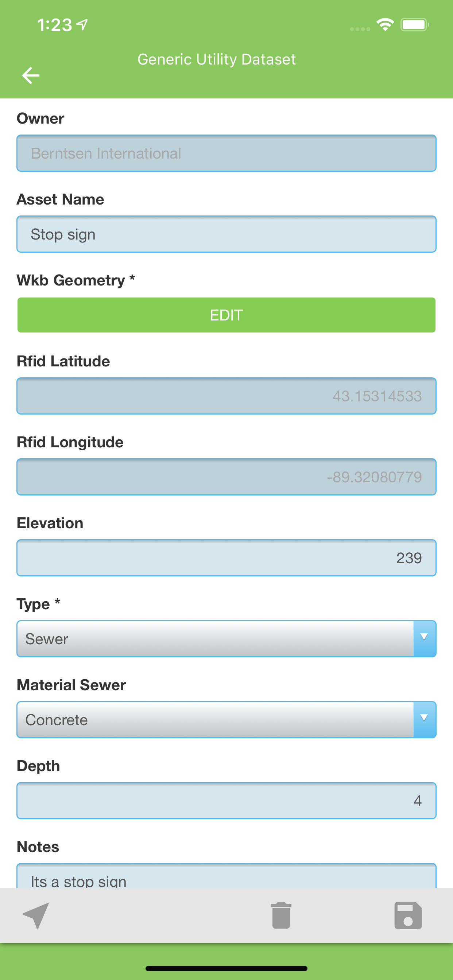
Task: Select the Concrete material combo box
Action: (226, 720)
